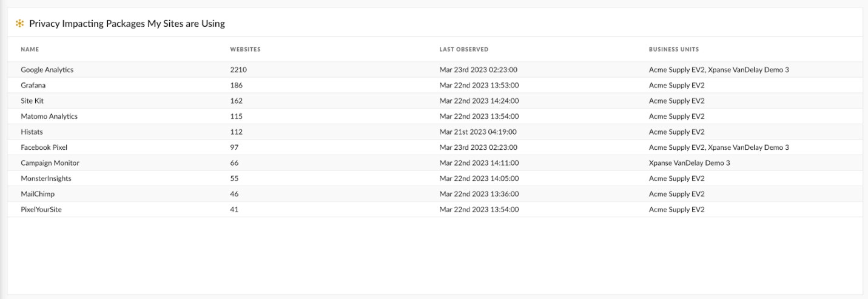The width and height of the screenshot is (868, 299).
Task: Select the MonsterInsights package name
Action: click(x=46, y=179)
